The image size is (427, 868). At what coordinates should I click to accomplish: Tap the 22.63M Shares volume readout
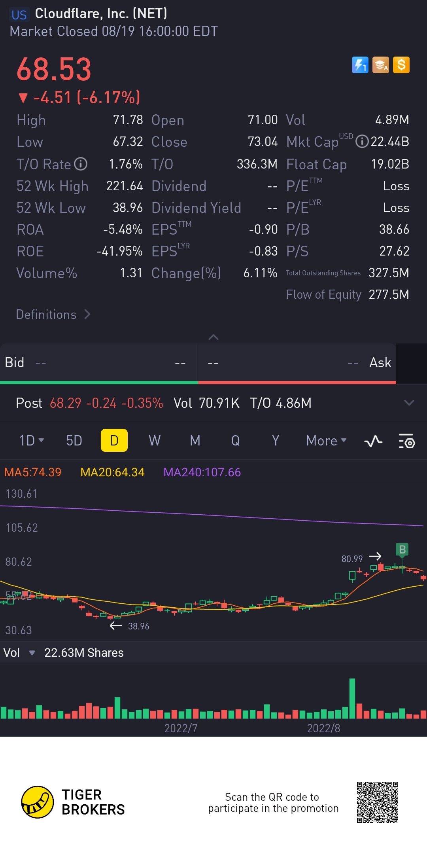point(84,652)
